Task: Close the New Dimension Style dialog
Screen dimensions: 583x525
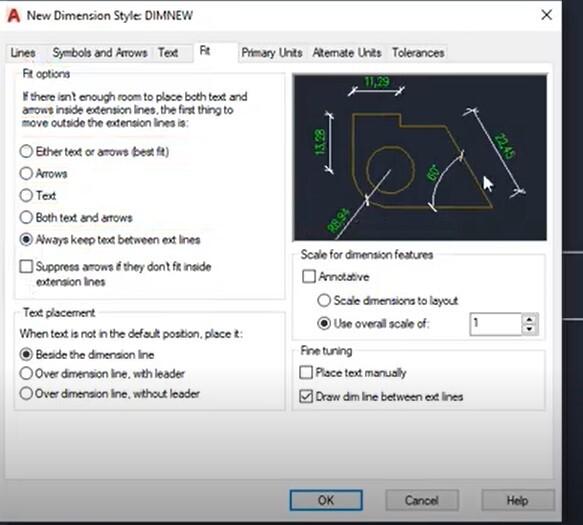Action: coord(546,15)
